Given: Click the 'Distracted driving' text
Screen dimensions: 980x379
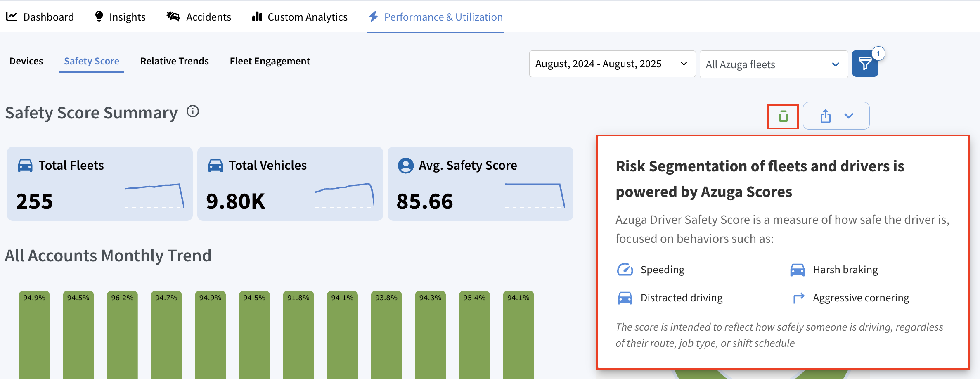Looking at the screenshot, I should click(x=682, y=298).
